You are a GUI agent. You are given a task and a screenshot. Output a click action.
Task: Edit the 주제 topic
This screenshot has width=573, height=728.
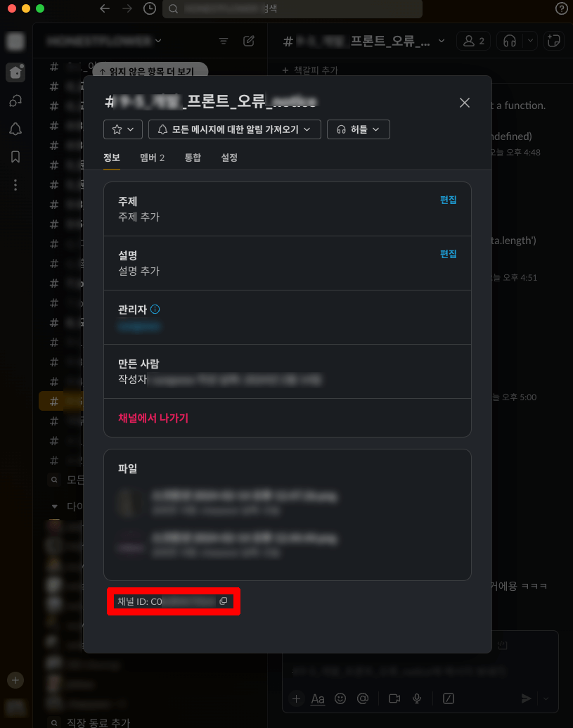[448, 200]
